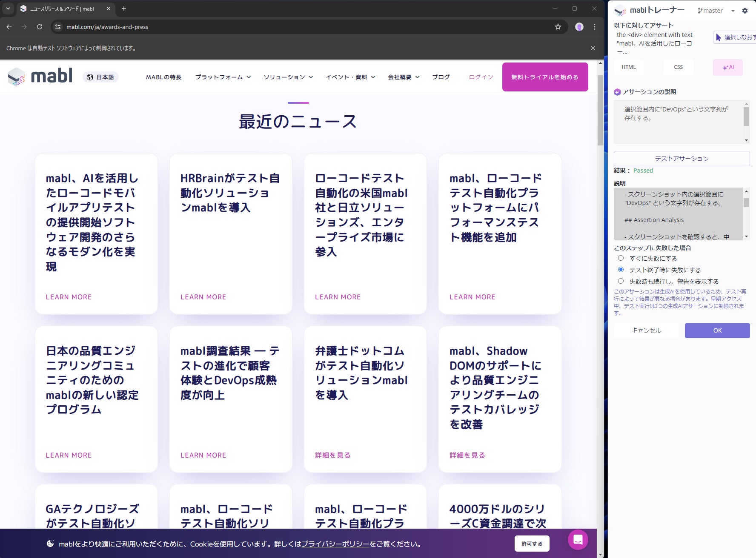Select 'テスト終了時に失敗にする' radio option
This screenshot has width=756, height=558.
pyautogui.click(x=621, y=270)
